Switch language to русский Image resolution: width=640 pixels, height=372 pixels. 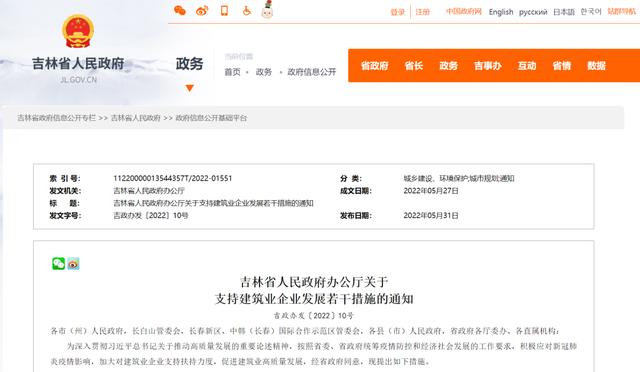click(533, 12)
